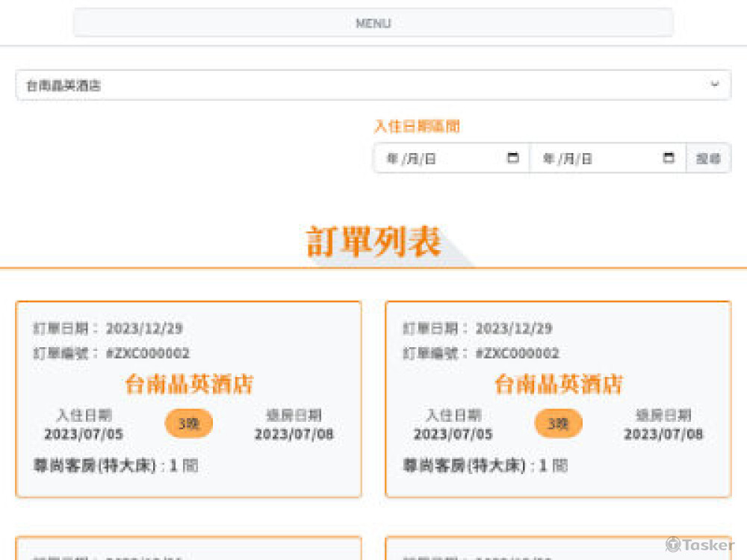Click check-out date 2023/07/08 in left card

294,434
